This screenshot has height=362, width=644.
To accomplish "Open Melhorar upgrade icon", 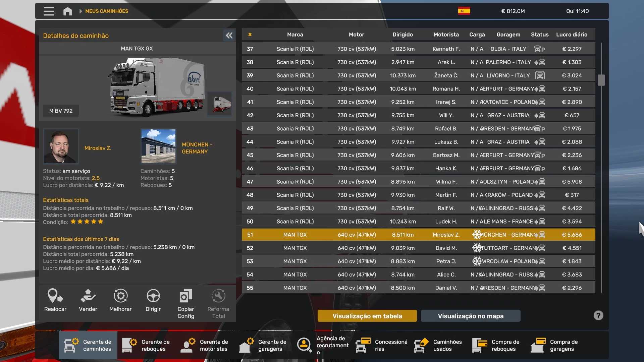I will (120, 296).
